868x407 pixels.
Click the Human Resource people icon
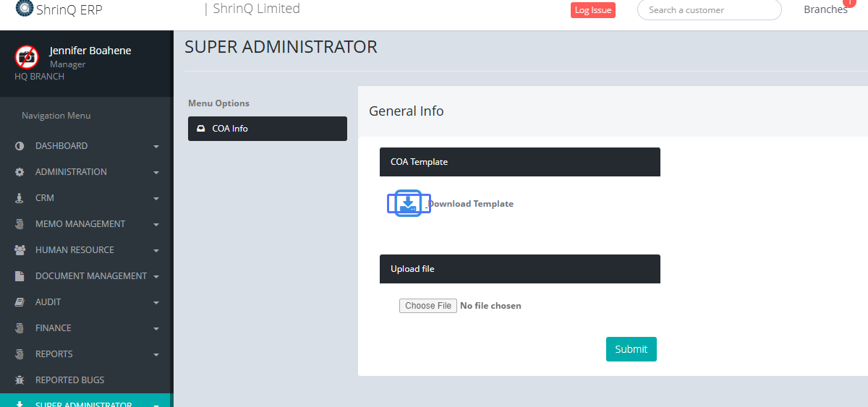point(20,250)
